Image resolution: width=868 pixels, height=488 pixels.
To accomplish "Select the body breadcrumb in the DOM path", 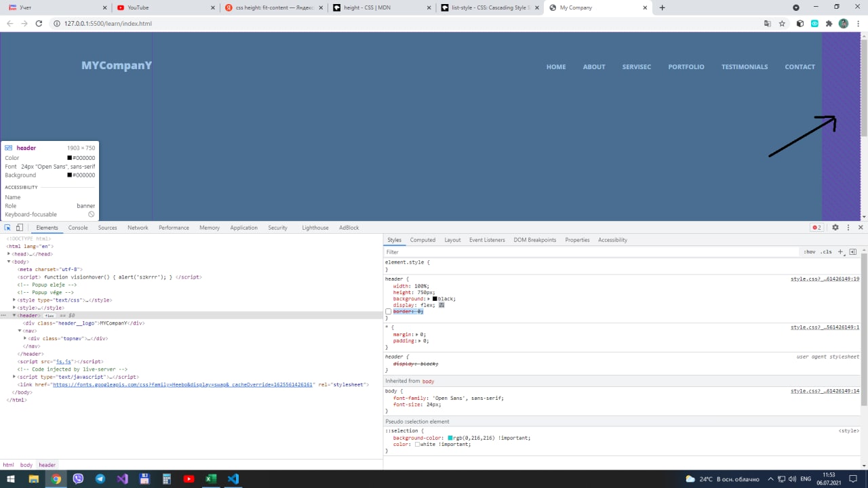I will click(x=26, y=465).
